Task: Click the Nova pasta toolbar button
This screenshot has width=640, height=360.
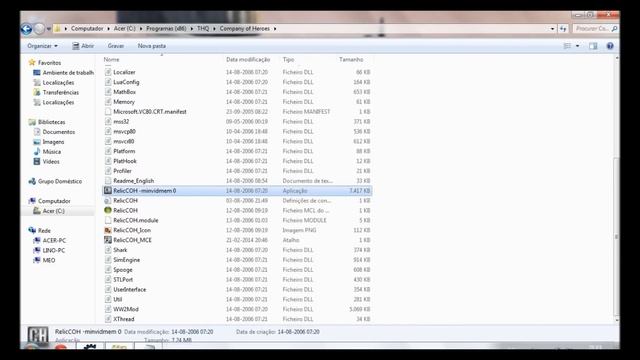Action: click(151, 46)
